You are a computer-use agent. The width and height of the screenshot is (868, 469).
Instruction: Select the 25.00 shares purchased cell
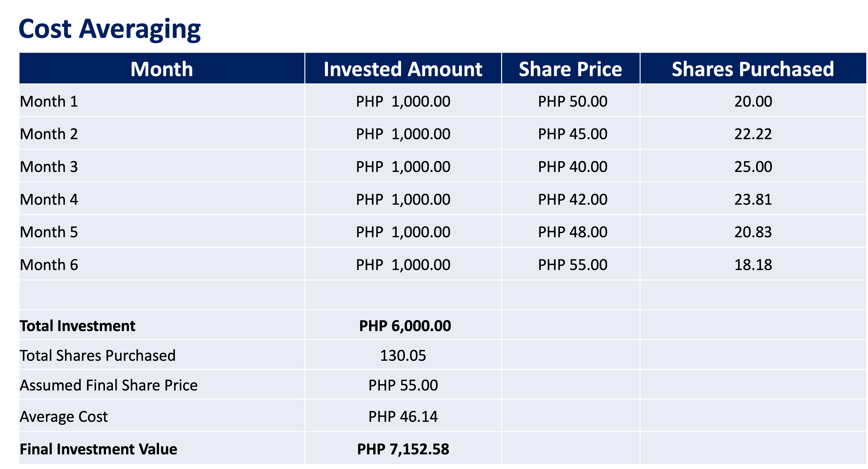point(753,167)
